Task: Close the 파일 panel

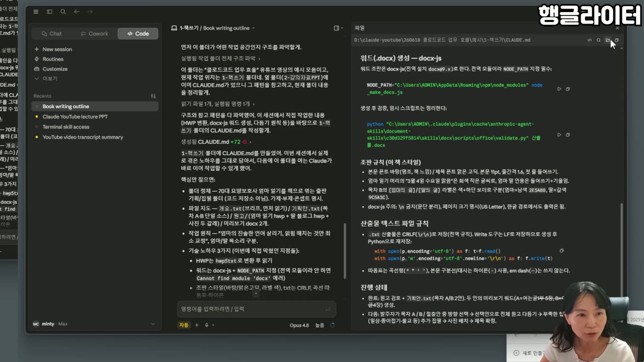Action: 618,28
